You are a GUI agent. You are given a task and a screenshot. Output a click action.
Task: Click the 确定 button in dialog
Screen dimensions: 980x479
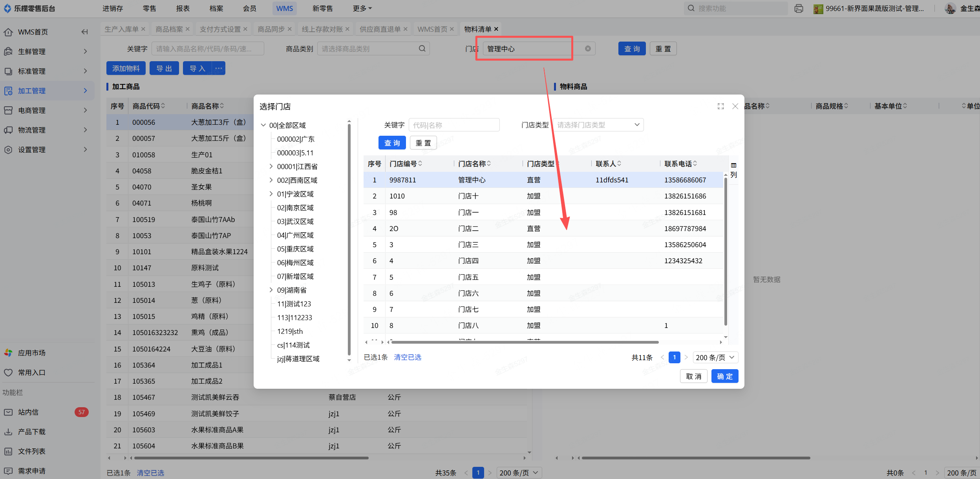coord(724,376)
